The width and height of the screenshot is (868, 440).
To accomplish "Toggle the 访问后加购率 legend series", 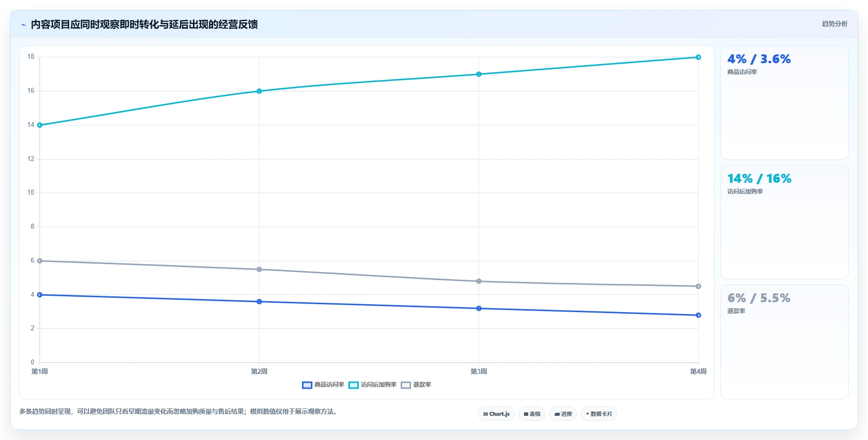I will 373,385.
